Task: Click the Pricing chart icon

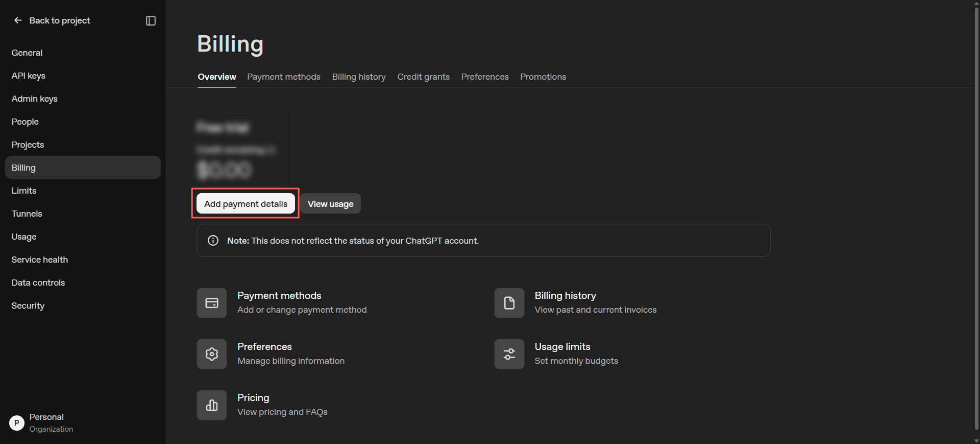Action: [212, 405]
